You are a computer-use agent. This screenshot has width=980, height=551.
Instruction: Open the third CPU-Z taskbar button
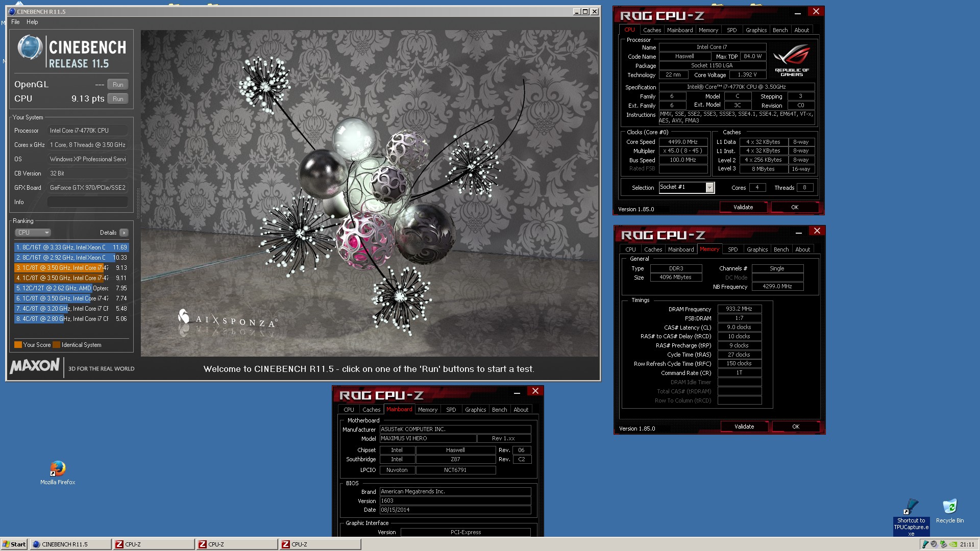[x=320, y=544]
